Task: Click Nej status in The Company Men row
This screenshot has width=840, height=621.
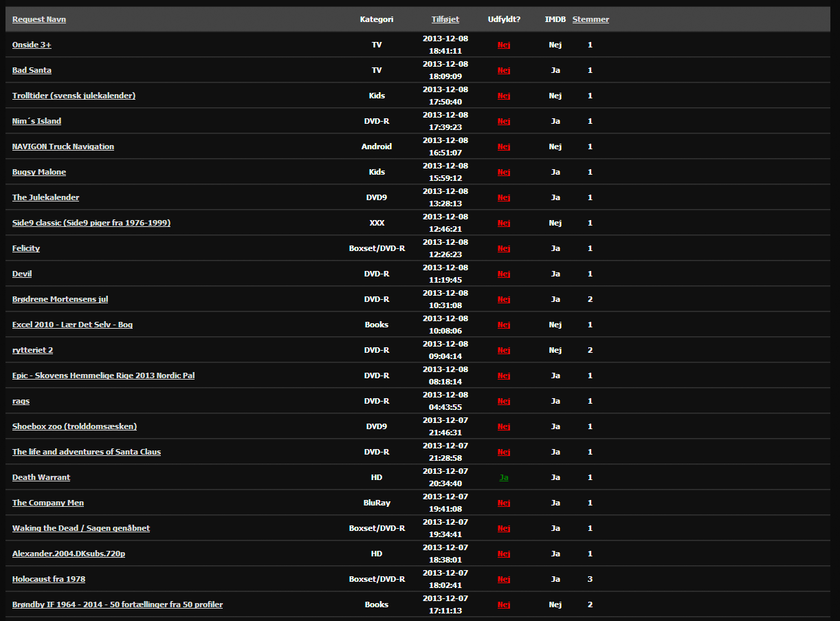Action: 504,503
